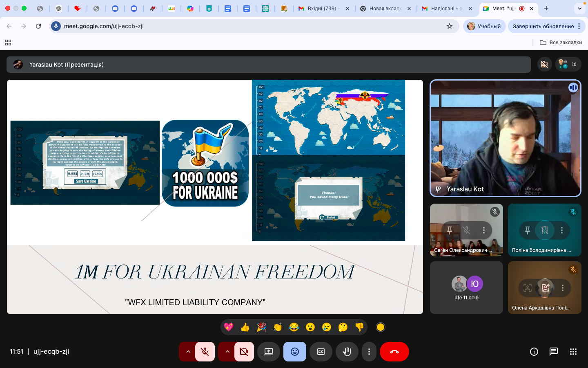Open the activities grid icon
The height and width of the screenshot is (368, 588).
(x=573, y=352)
